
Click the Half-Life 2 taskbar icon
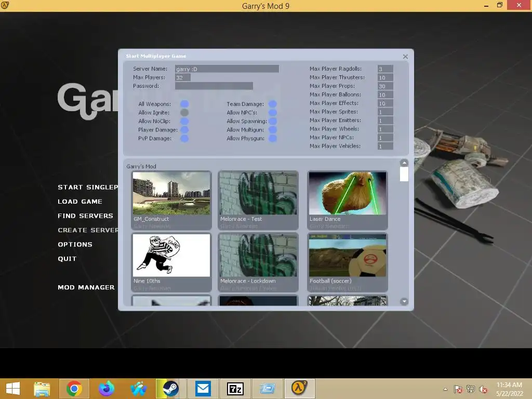click(x=300, y=389)
